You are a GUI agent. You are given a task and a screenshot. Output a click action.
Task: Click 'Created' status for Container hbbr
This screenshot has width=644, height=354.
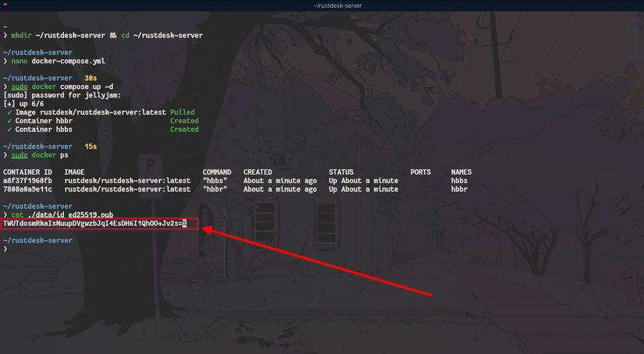click(x=184, y=121)
